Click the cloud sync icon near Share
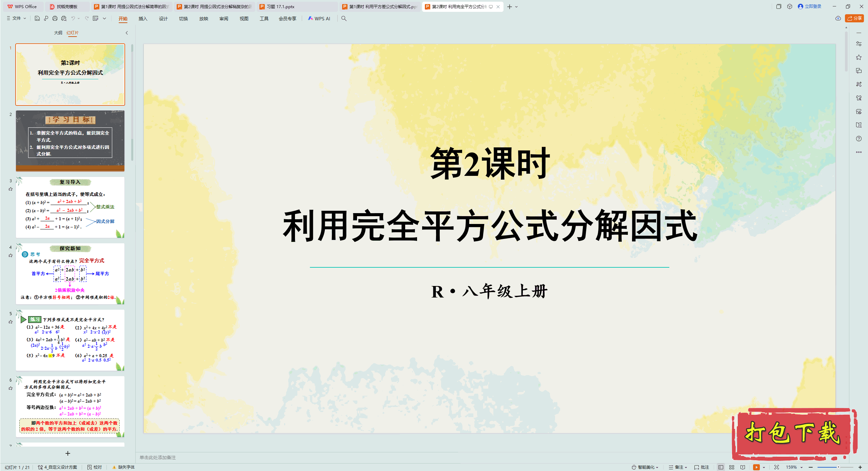The image size is (868, 471). pos(838,18)
